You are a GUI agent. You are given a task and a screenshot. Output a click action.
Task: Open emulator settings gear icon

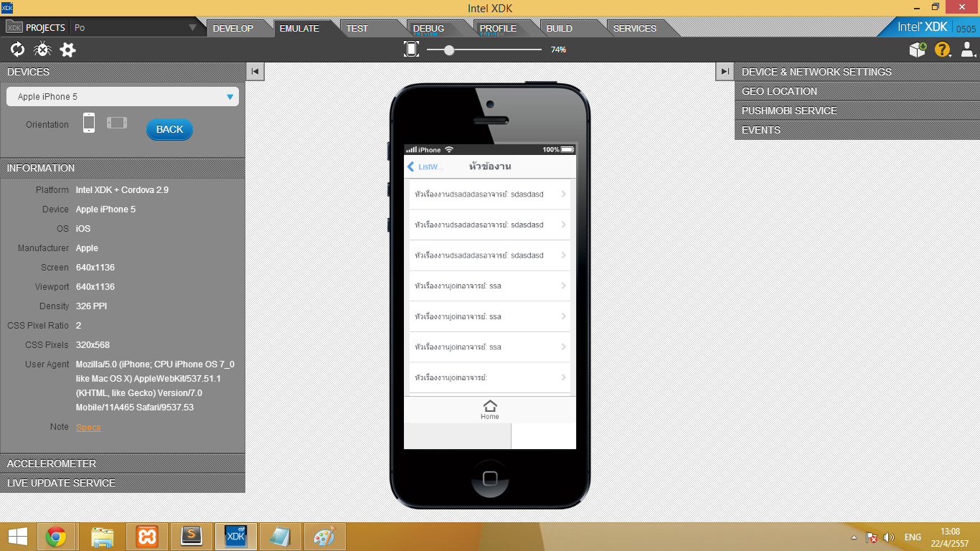pyautogui.click(x=67, y=50)
